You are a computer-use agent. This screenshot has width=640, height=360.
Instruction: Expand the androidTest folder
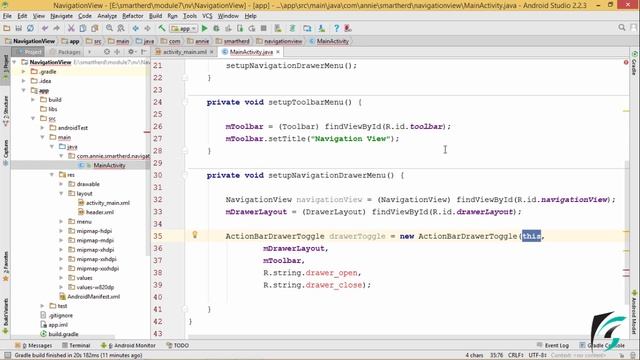pos(42,128)
